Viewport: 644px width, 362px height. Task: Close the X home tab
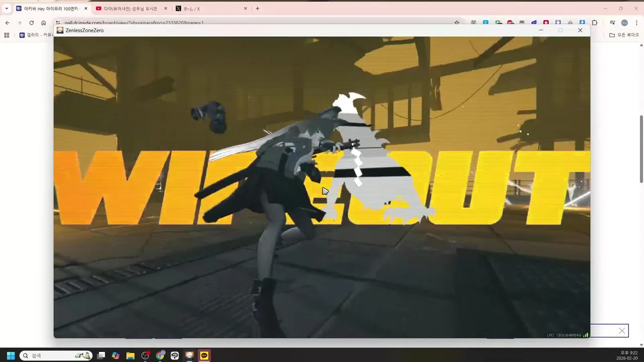tap(246, 9)
